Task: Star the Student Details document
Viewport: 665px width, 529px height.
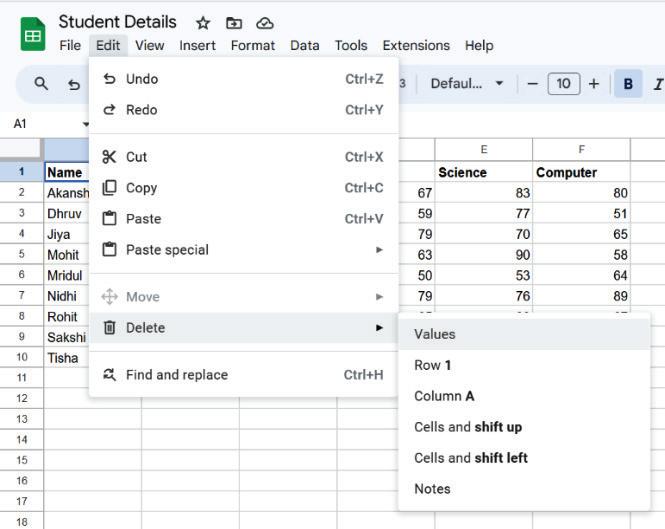Action: (203, 23)
